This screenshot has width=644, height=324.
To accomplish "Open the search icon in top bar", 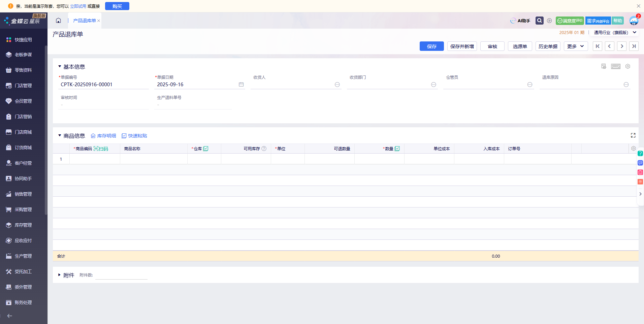I will tap(539, 21).
